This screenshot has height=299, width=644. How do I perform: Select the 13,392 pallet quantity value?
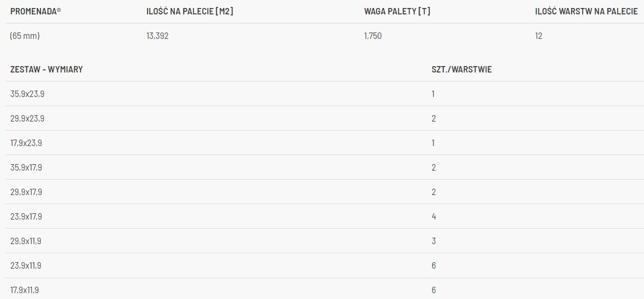pyautogui.click(x=158, y=36)
